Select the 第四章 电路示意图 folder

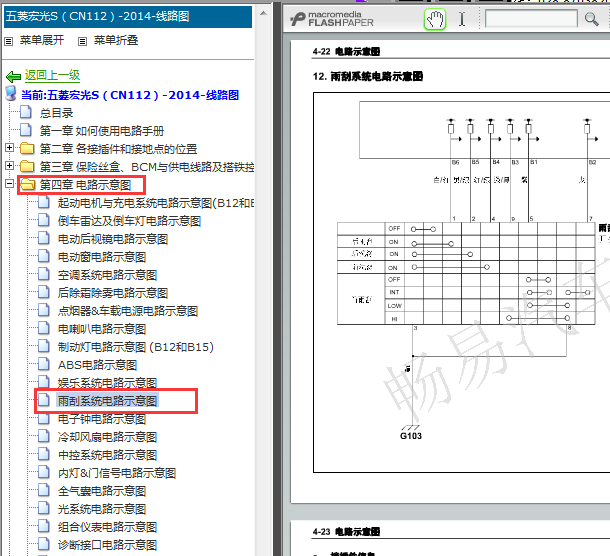point(85,185)
